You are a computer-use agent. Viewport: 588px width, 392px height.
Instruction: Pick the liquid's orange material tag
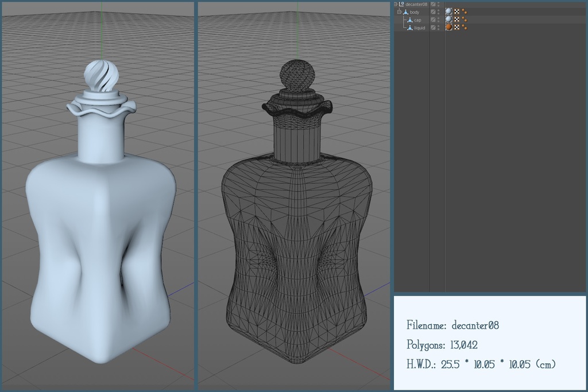449,28
